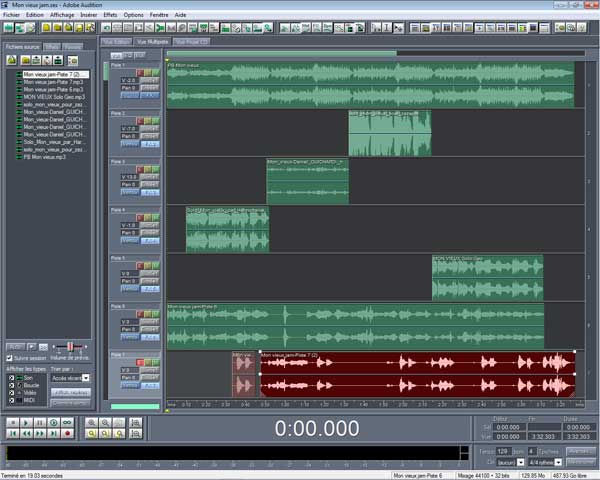Image resolution: width=600 pixels, height=480 pixels.
Task: Click the horizontal zoom bar above the tracks
Action: click(282, 53)
